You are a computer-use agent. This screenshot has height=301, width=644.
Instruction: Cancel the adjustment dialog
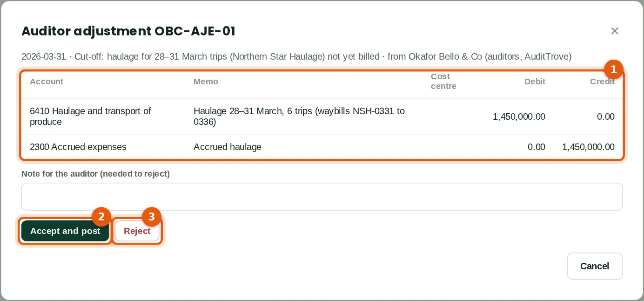coord(595,266)
